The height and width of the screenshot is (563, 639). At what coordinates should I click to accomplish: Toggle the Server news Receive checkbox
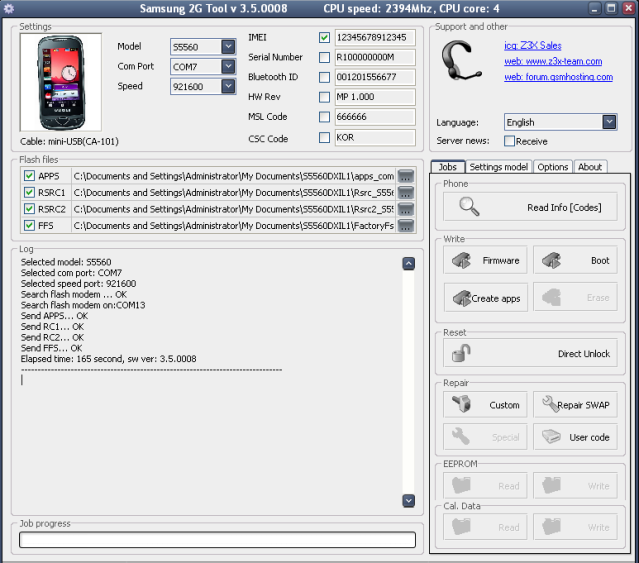click(510, 141)
